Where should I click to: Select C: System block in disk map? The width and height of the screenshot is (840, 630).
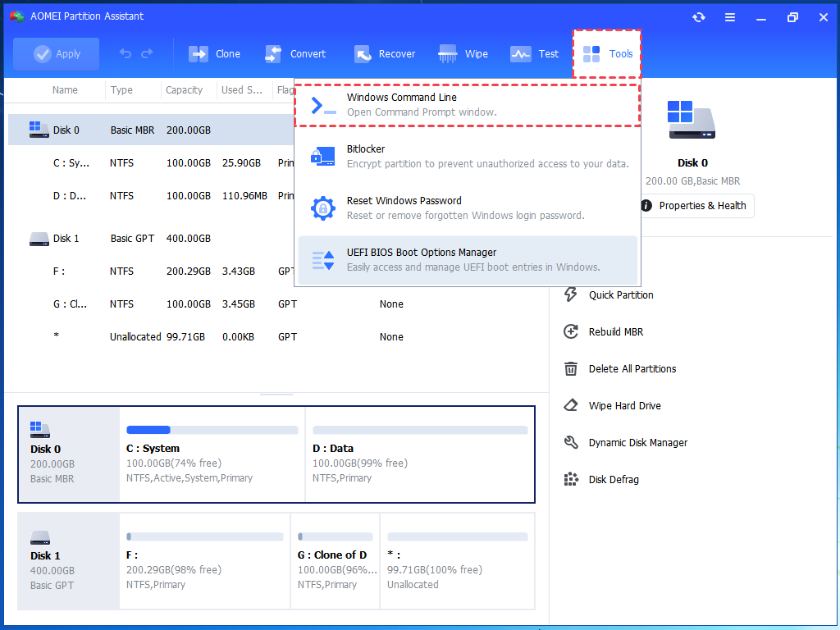point(212,454)
